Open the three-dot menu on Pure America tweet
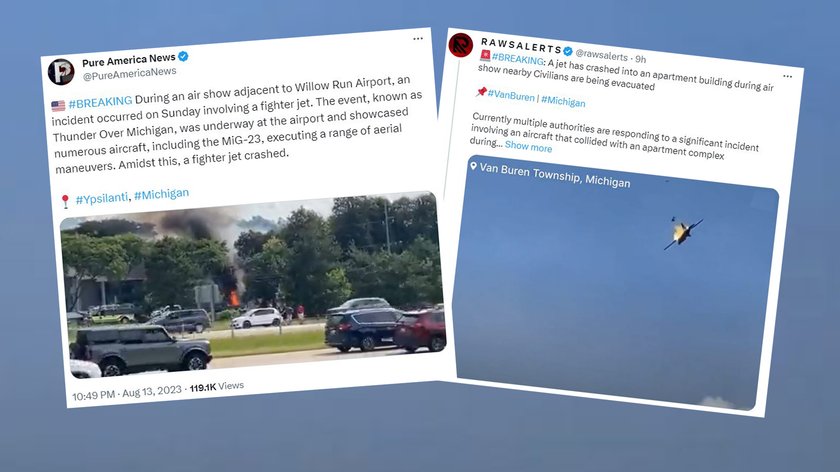840x472 pixels. pyautogui.click(x=418, y=39)
